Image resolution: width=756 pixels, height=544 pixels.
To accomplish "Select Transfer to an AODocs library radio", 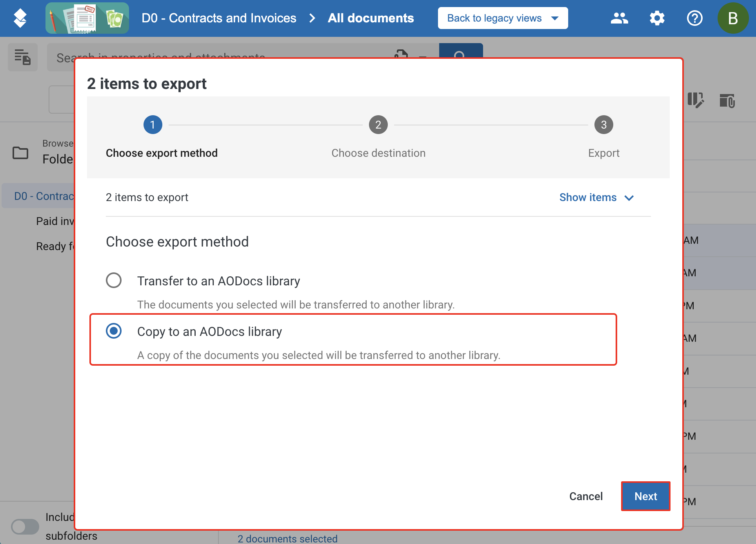I will (x=114, y=280).
